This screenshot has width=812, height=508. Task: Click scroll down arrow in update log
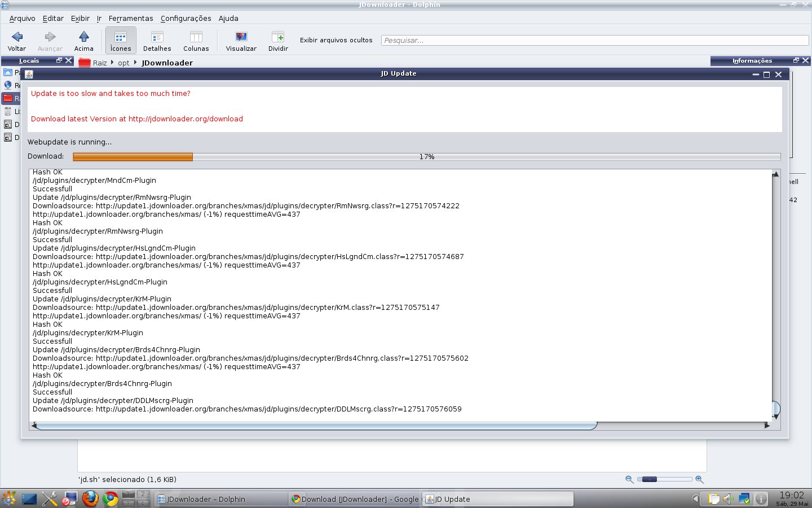point(776,417)
